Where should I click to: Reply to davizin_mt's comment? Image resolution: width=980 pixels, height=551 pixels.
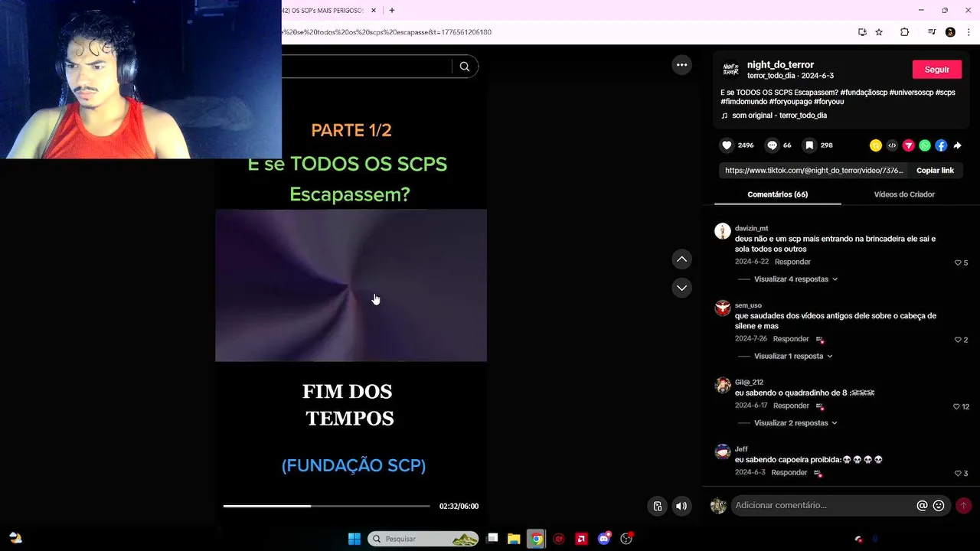(x=792, y=262)
